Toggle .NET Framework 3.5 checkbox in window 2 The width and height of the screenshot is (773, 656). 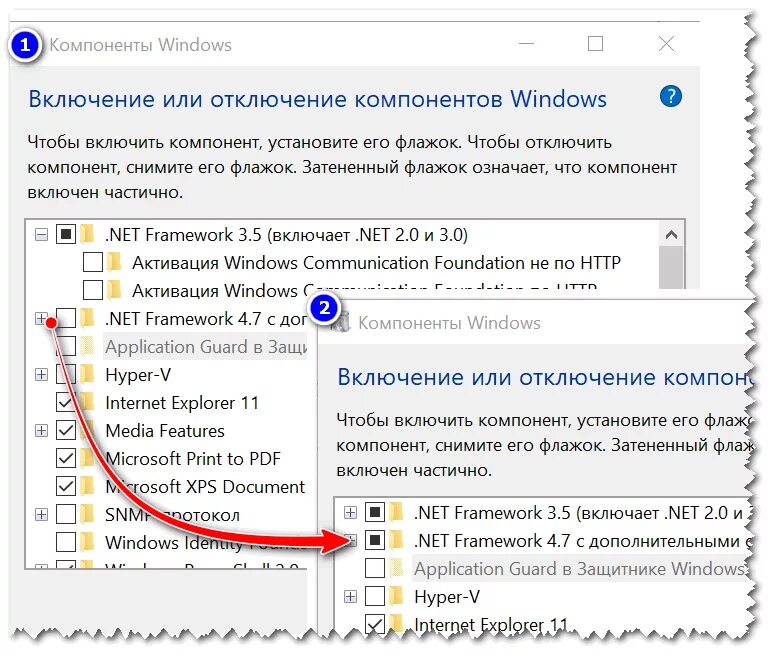coord(375,513)
